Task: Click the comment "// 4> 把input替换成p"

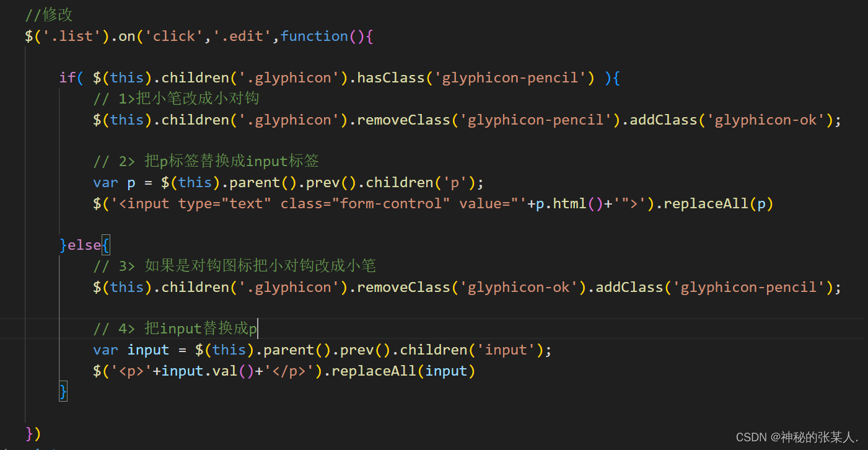Action: pyautogui.click(x=175, y=329)
